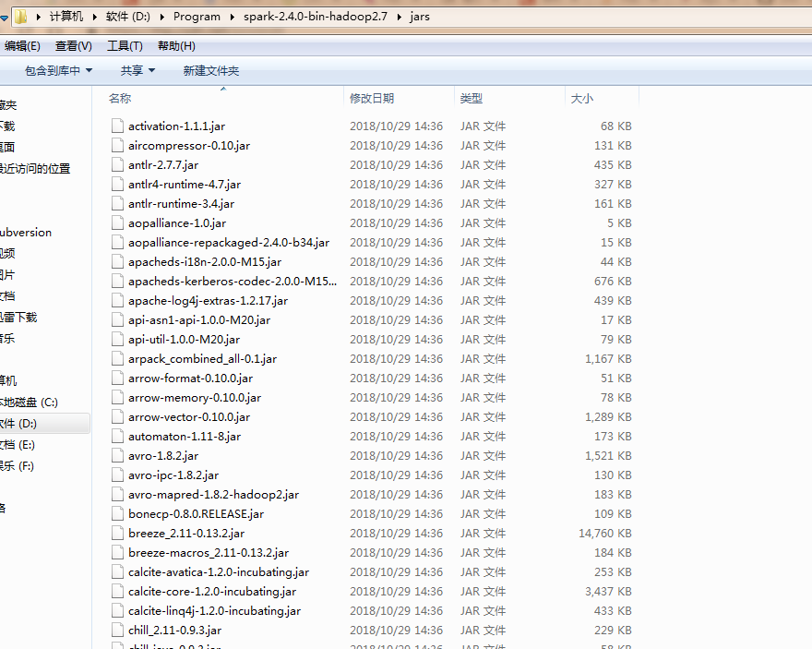Go to 软件 (D:) in the address bar

click(x=128, y=17)
